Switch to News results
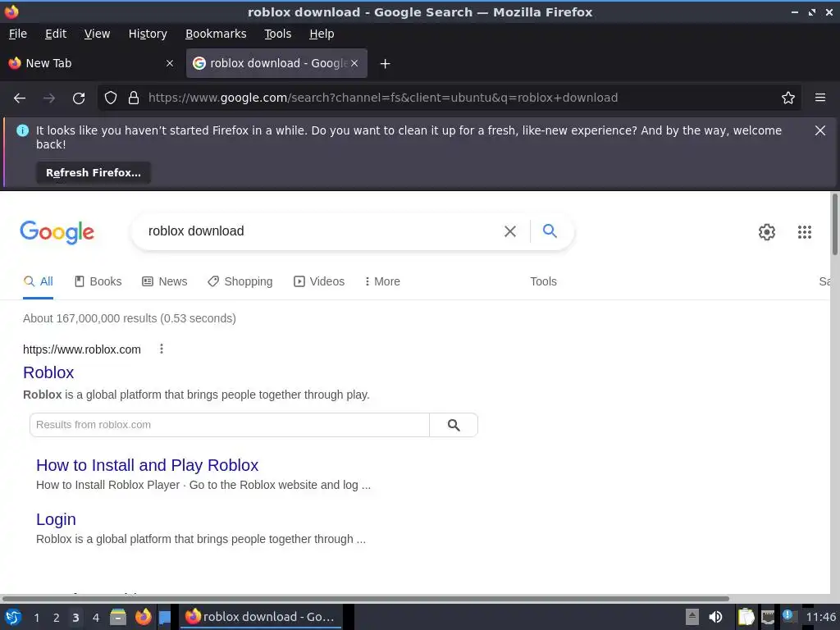 pyautogui.click(x=164, y=282)
